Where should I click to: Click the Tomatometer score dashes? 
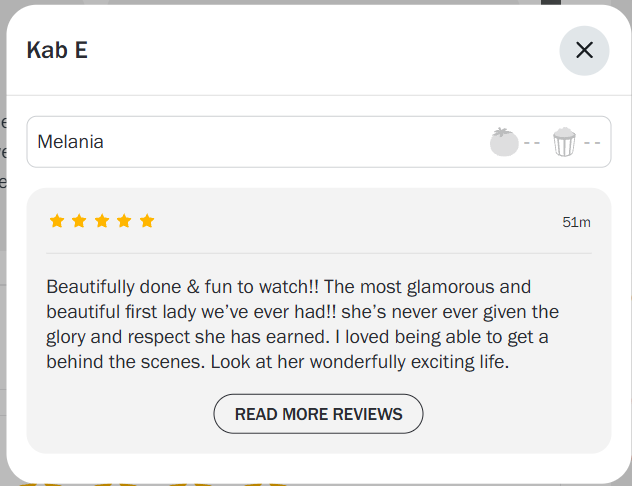pyautogui.click(x=532, y=142)
